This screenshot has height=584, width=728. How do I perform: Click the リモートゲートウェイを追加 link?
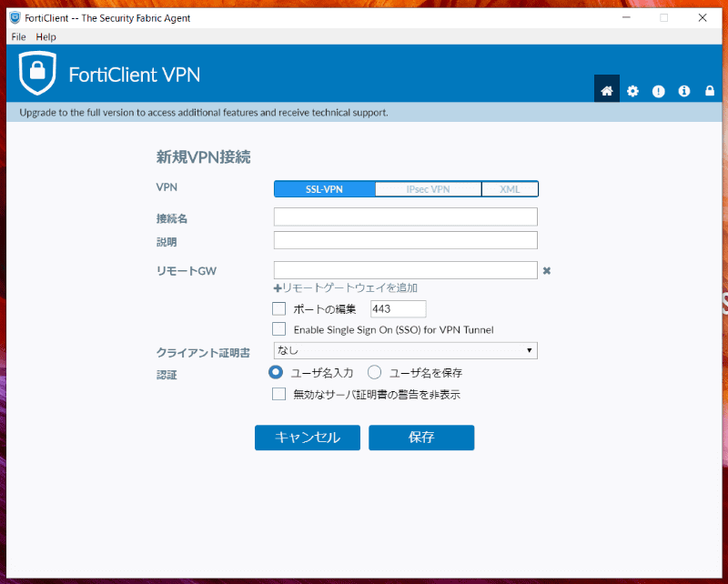(x=346, y=287)
